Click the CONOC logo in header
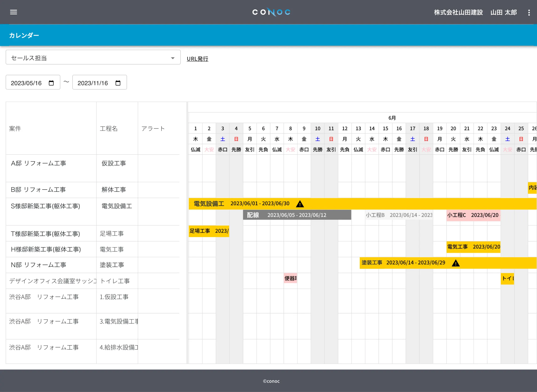The width and height of the screenshot is (537, 392). click(271, 12)
